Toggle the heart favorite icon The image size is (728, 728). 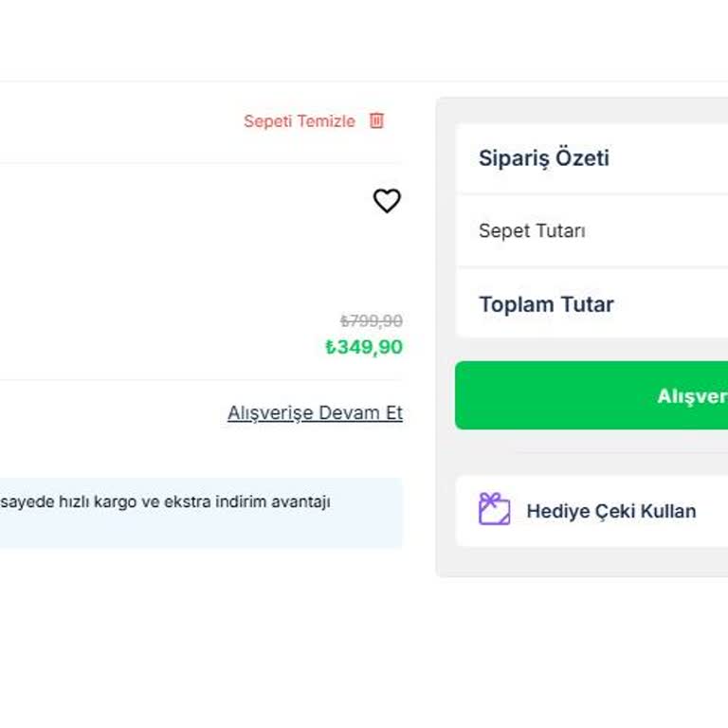click(387, 201)
